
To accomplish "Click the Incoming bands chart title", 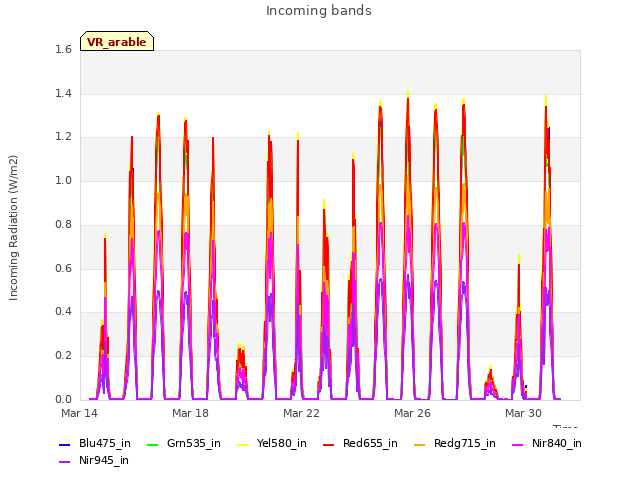I will pyautogui.click(x=319, y=11).
